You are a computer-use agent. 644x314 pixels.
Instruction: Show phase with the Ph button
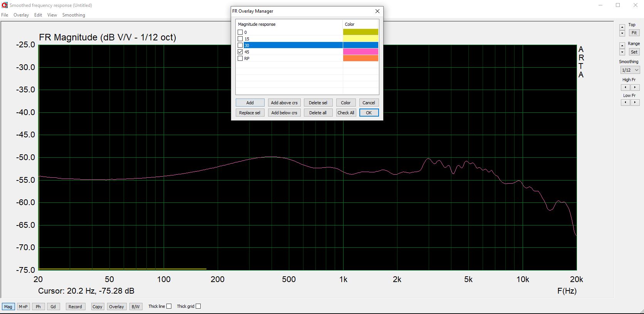[38, 307]
